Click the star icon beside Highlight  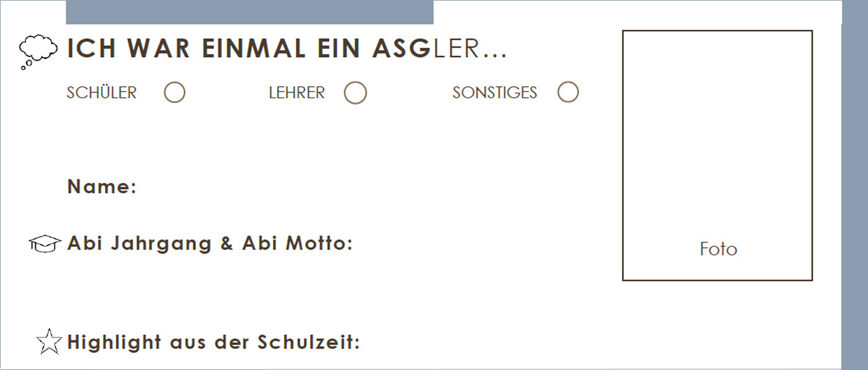coord(49,342)
